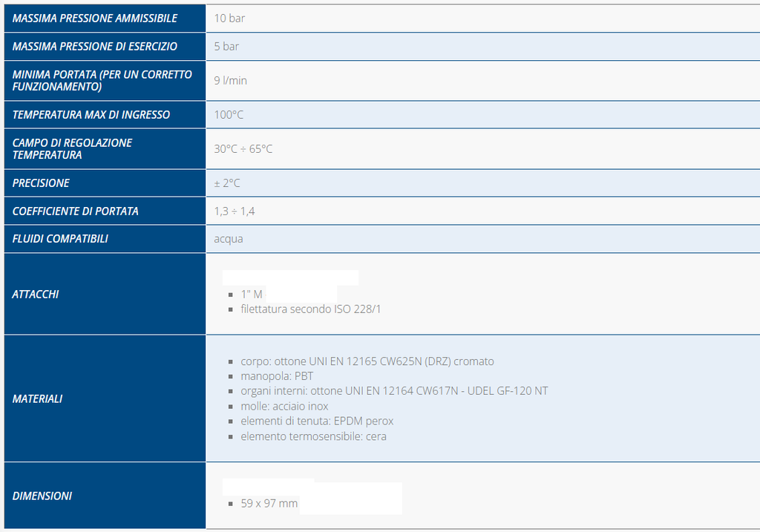
Task: Click the 'Temperatura max di ingresso' label
Action: [x=91, y=114]
